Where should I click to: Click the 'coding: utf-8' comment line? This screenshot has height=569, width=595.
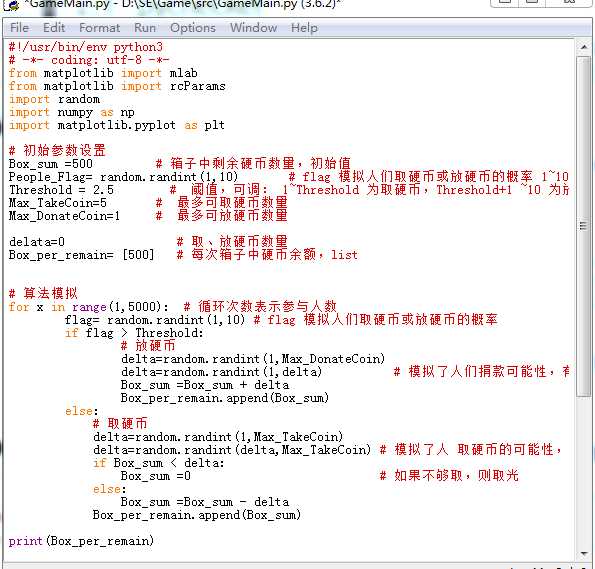pyautogui.click(x=89, y=60)
